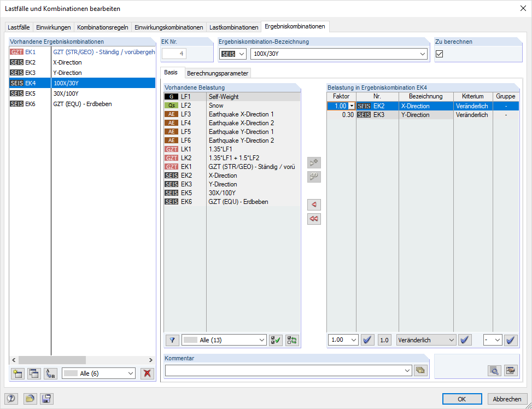The height and width of the screenshot is (409, 532).
Task: Expand the Alle (13) loading filter dropdown
Action: (224, 340)
